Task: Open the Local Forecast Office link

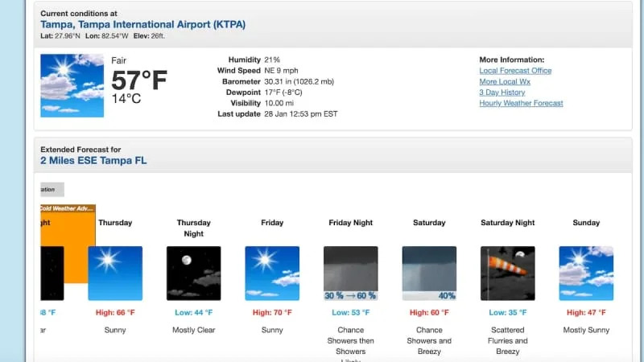Action: [515, 71]
